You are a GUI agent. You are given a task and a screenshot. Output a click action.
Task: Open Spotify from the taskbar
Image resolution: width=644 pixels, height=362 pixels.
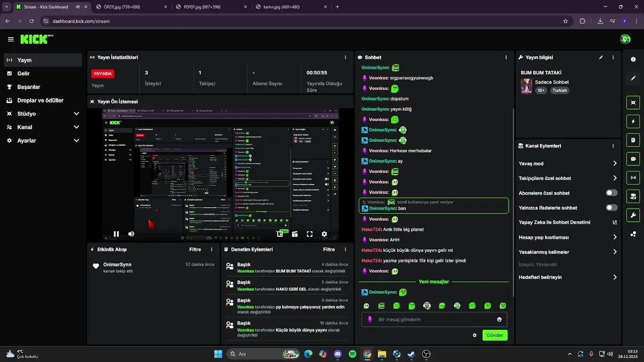(352, 354)
